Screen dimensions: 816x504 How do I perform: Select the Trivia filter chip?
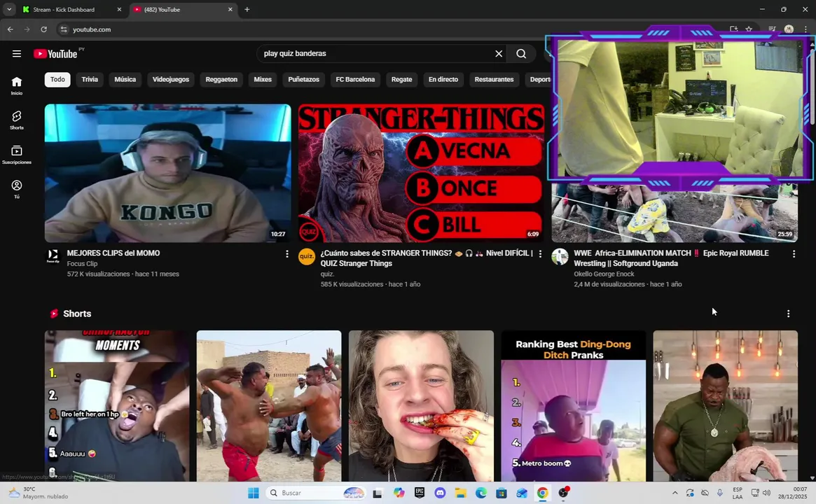click(x=90, y=80)
